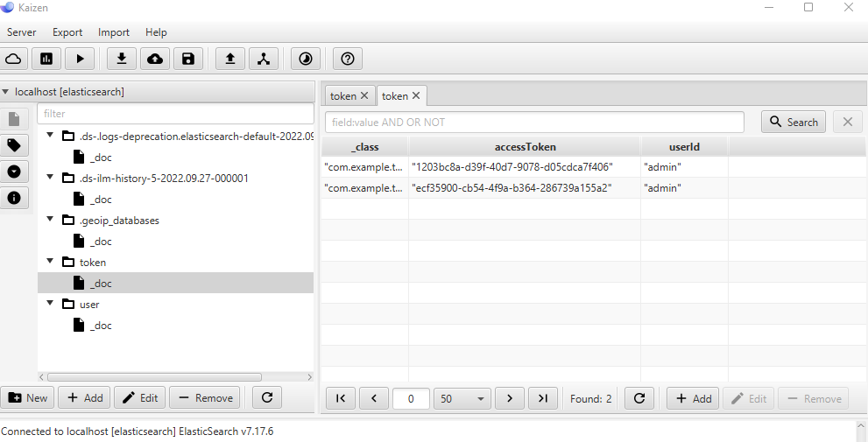Image resolution: width=868 pixels, height=442 pixels.
Task: Clear the search query with X button
Action: [848, 122]
